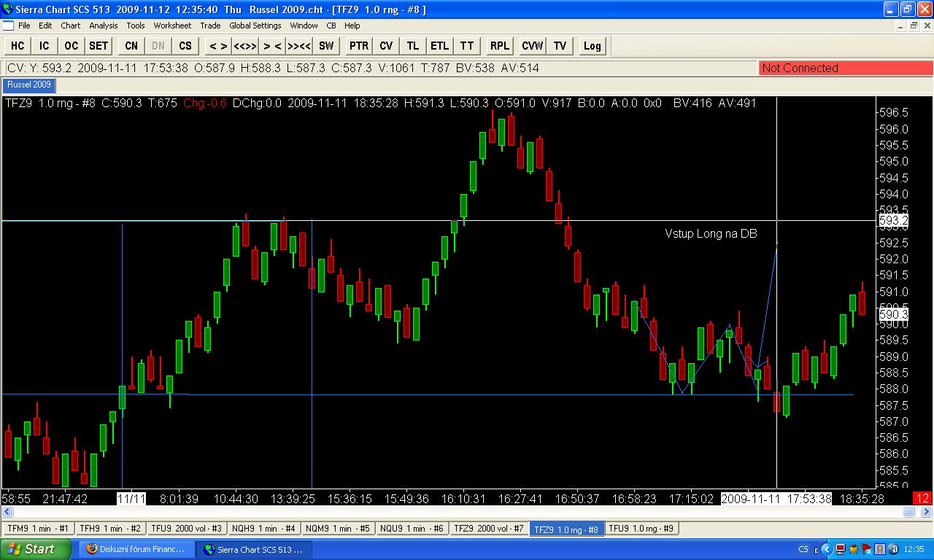Click the highlighted 2009-11-11 17:53:38 time label
The height and width of the screenshot is (560, 934).
click(776, 499)
